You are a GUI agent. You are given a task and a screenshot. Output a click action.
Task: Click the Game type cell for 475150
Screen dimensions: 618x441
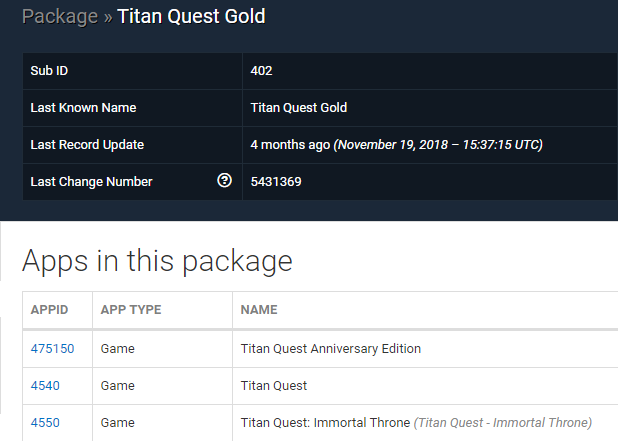click(162, 349)
